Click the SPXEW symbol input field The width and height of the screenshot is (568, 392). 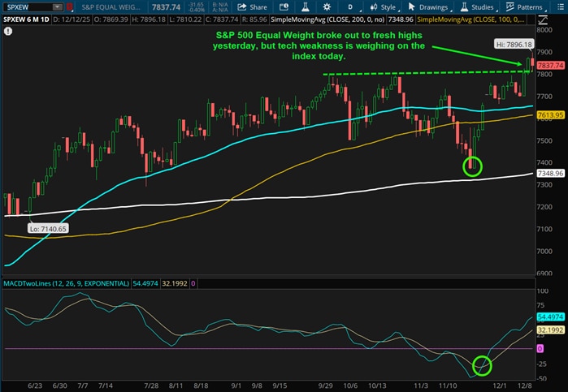[x=28, y=6]
